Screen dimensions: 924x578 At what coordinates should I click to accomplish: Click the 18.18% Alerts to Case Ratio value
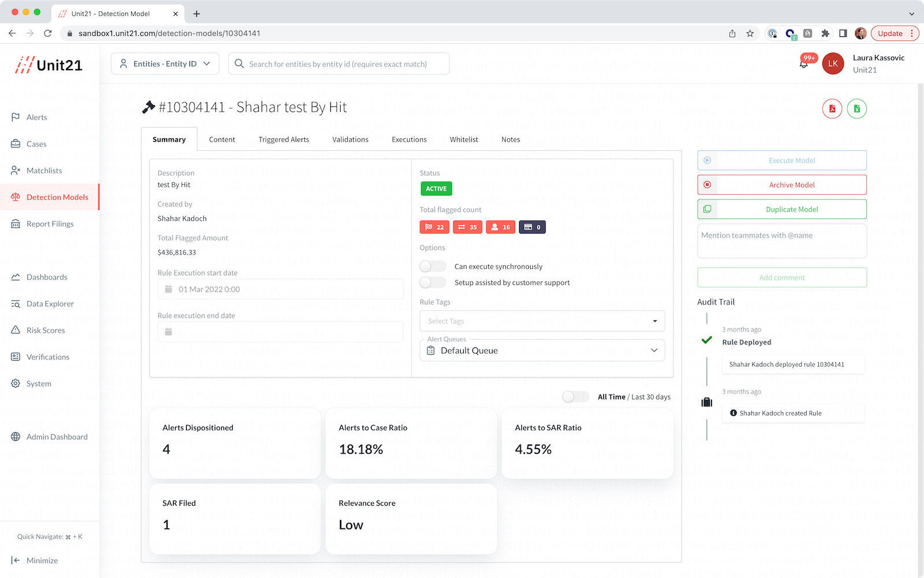[x=361, y=450]
